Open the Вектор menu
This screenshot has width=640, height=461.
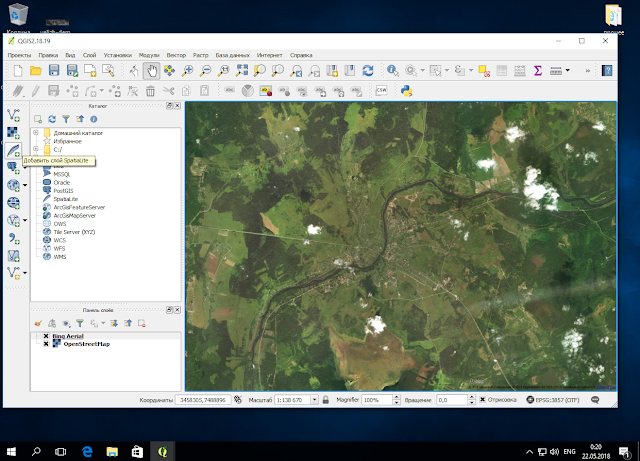point(176,55)
